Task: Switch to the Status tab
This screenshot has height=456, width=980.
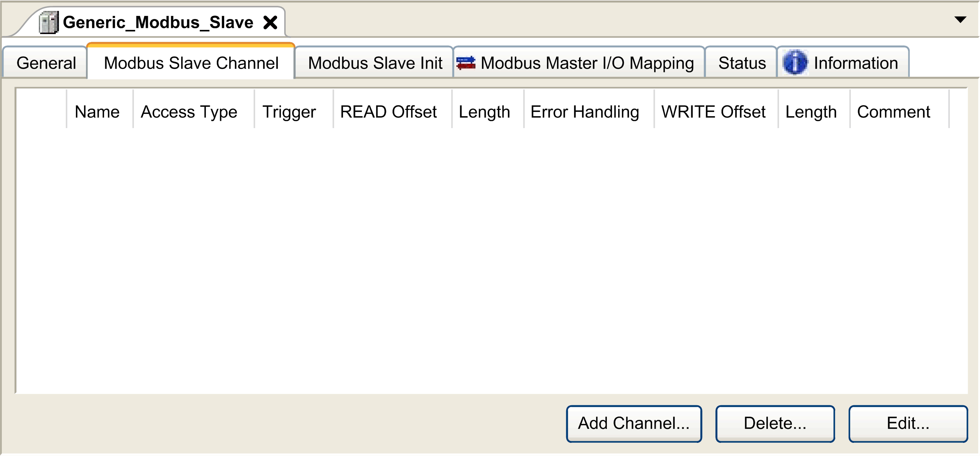Action: pos(741,62)
